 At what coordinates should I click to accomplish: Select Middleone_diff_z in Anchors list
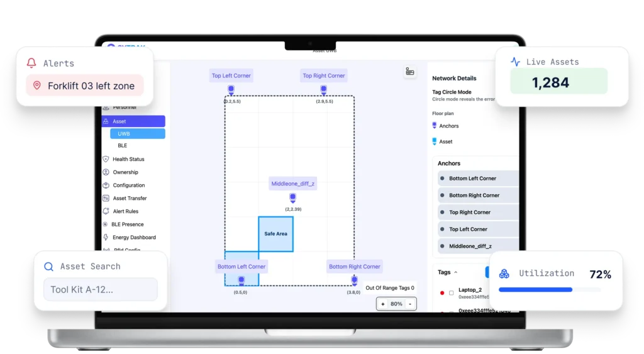478,246
